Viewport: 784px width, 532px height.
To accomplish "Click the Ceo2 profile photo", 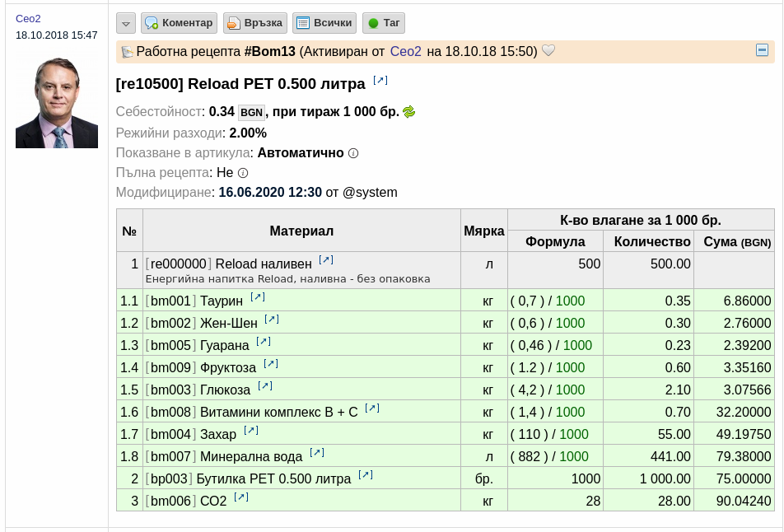I will pyautogui.click(x=57, y=102).
